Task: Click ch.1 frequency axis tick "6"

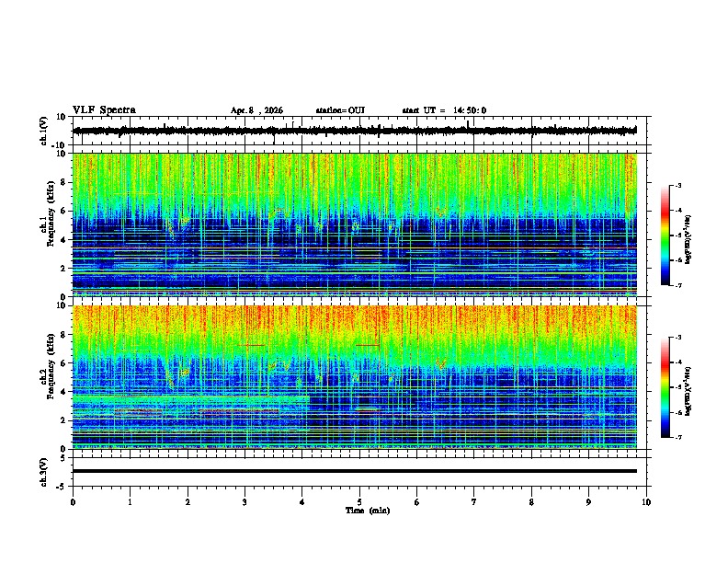Action: point(63,211)
